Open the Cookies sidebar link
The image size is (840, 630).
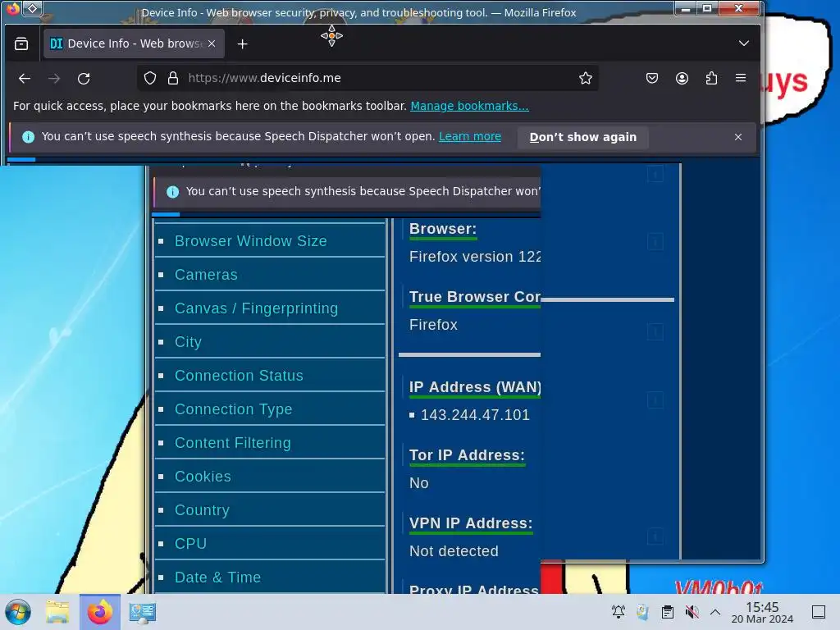(203, 477)
